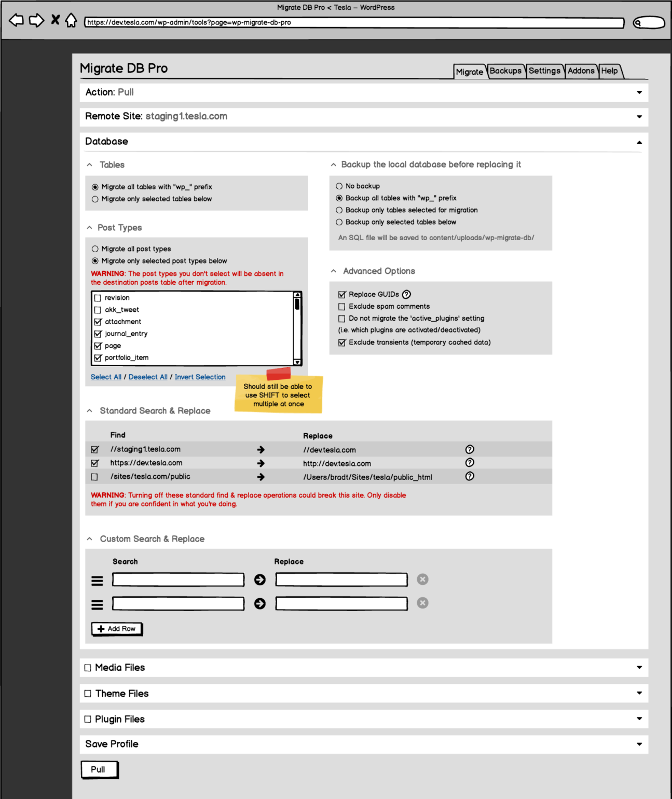Click the browser forward arrow

pyautogui.click(x=37, y=20)
